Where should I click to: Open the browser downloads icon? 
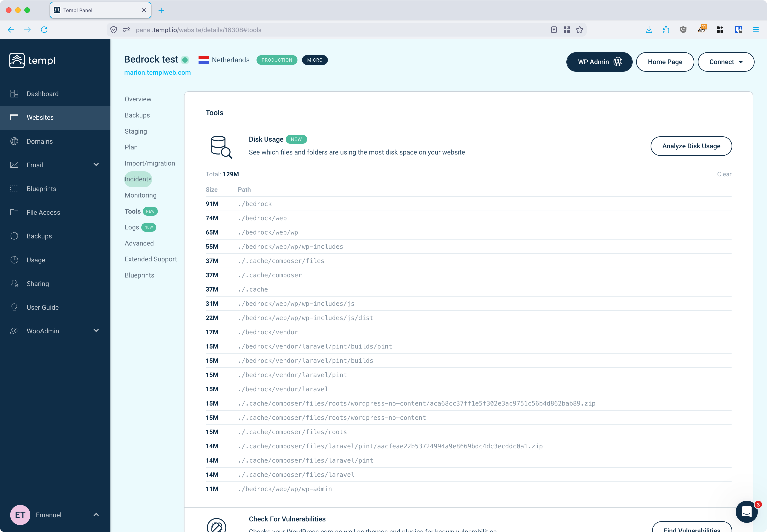(649, 30)
